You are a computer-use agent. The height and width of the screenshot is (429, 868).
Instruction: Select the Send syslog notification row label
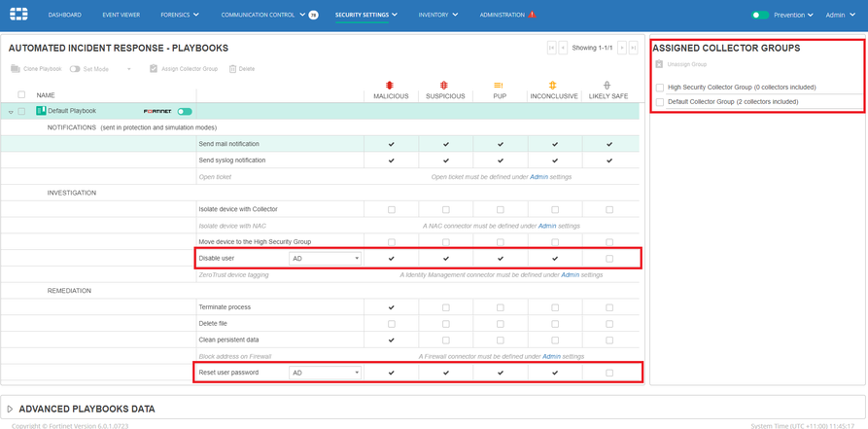click(x=232, y=161)
